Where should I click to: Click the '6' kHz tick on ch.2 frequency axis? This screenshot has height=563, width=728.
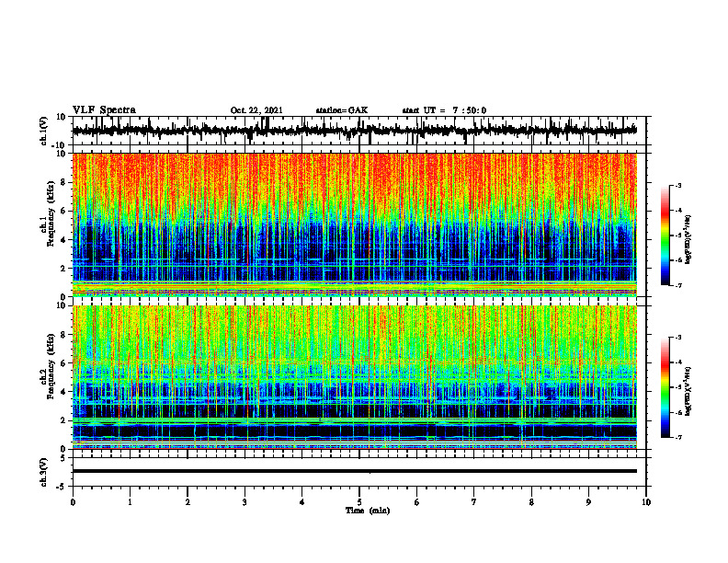point(63,363)
